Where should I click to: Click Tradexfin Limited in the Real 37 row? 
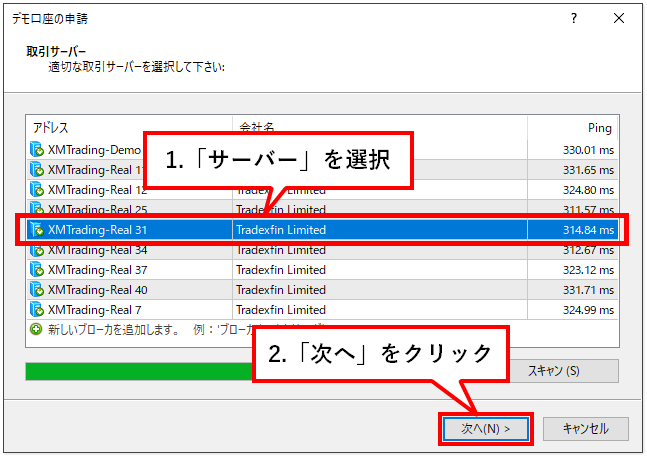tap(281, 270)
